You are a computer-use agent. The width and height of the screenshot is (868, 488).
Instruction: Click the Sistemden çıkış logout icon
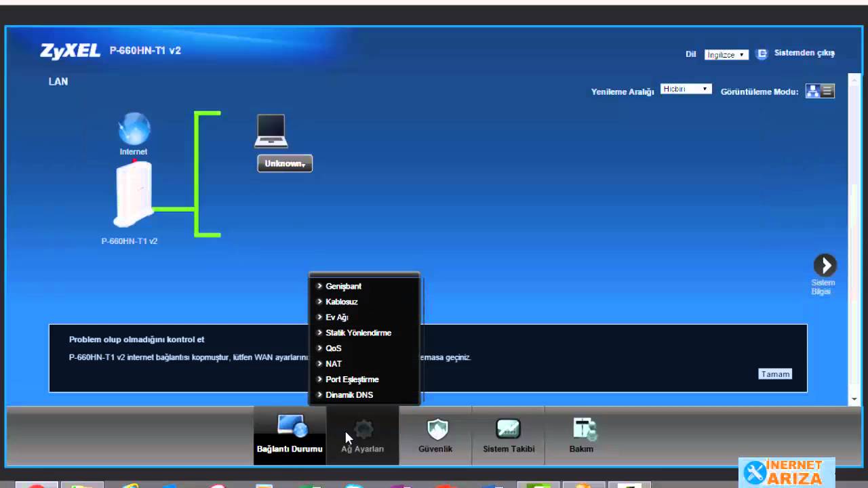[x=762, y=54]
